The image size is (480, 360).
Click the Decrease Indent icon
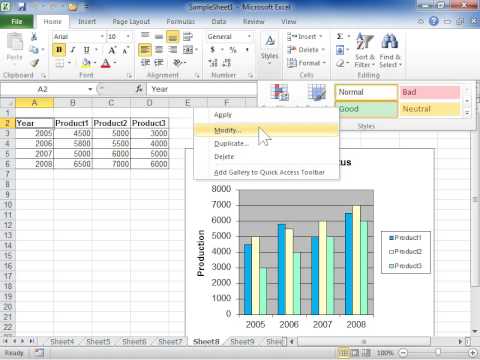pos(145,63)
